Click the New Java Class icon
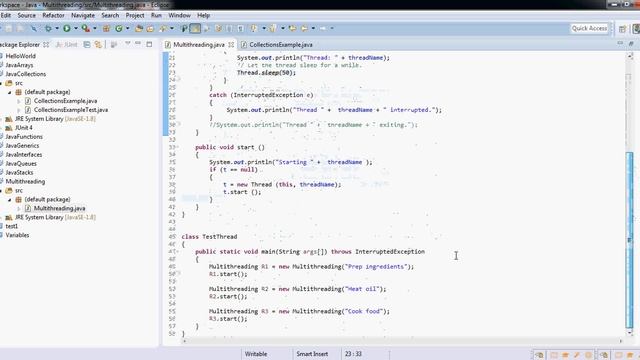Viewport: 640px width, 360px height. point(119,28)
